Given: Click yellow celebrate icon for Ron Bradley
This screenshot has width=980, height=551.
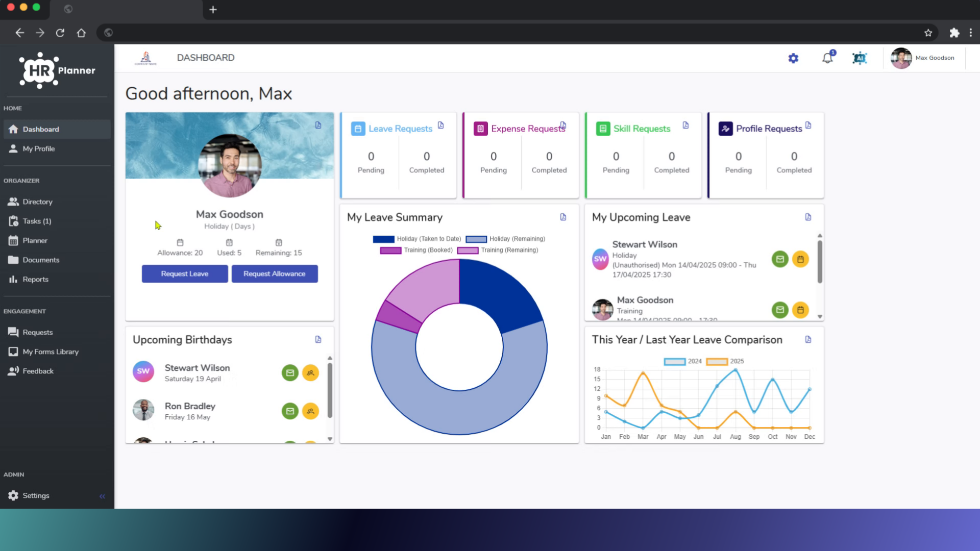Looking at the screenshot, I should [310, 411].
